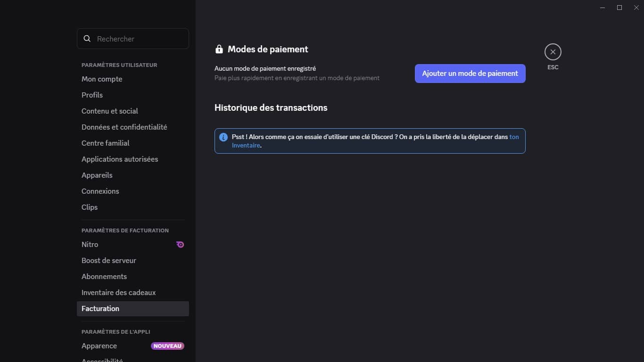Open Contenu et social settings
644x362 pixels.
(x=110, y=111)
